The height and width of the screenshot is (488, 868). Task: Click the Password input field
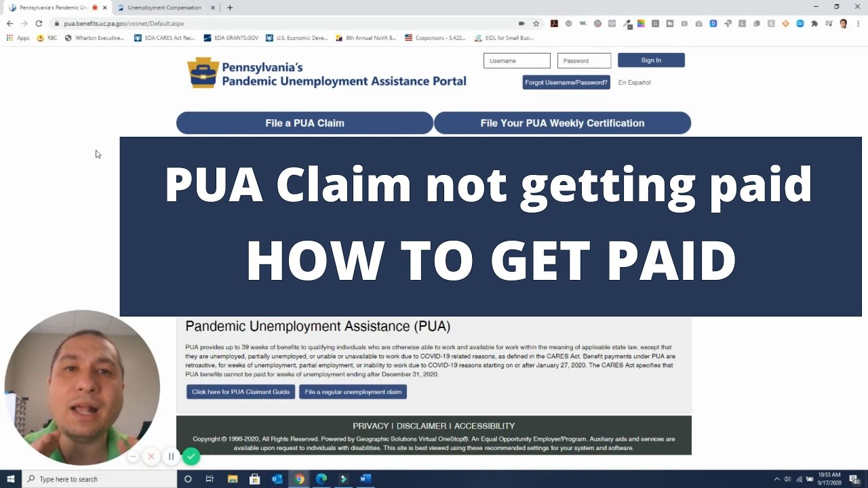pos(584,60)
